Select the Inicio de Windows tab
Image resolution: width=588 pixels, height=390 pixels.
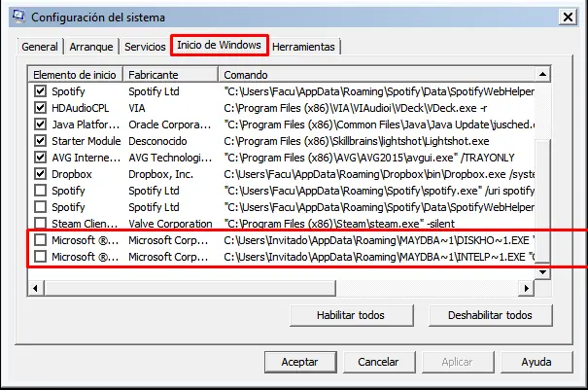click(219, 45)
